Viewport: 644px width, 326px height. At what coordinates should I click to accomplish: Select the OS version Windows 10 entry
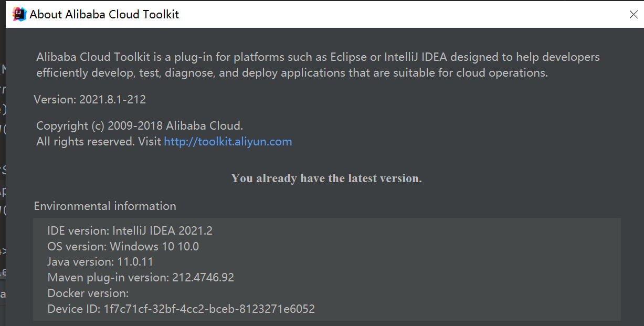[x=123, y=246]
